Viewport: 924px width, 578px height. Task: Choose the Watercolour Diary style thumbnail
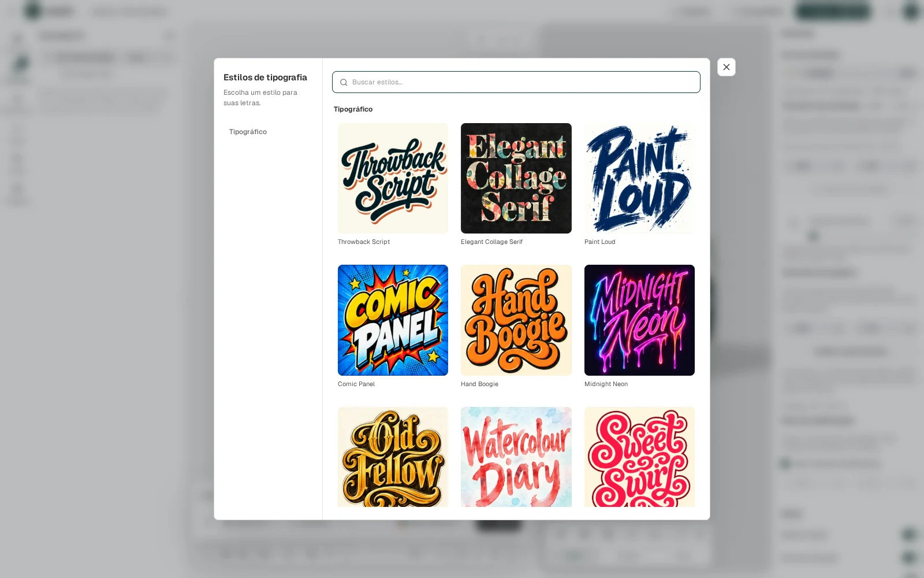click(x=516, y=457)
